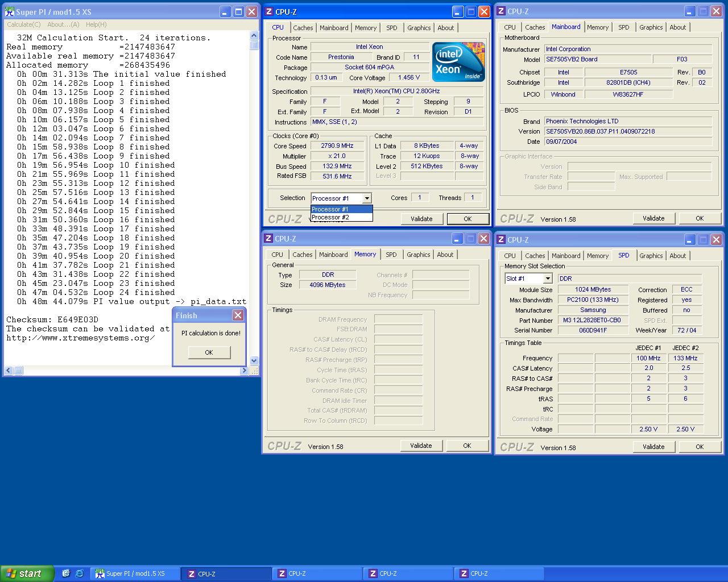Image resolution: width=728 pixels, height=582 pixels.
Task: Click the Core Voltage 1.456 V value
Action: pos(409,77)
